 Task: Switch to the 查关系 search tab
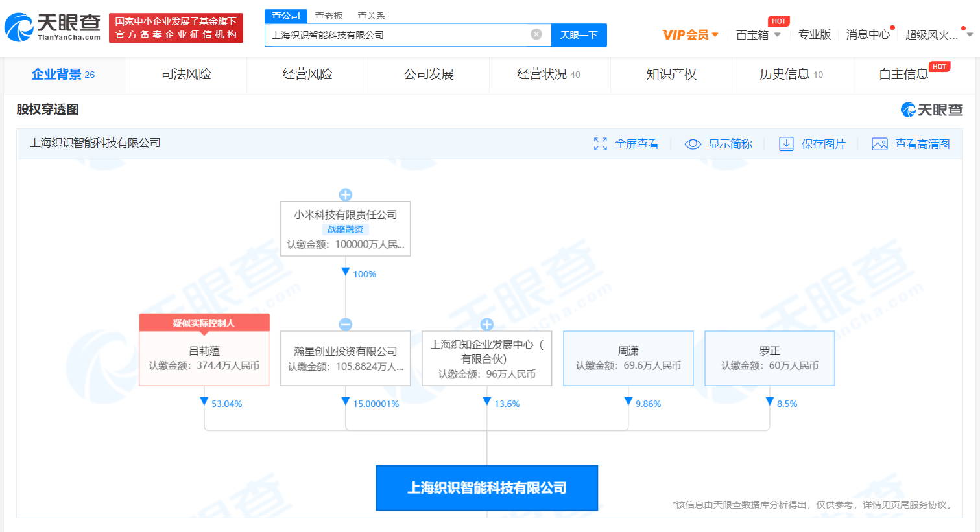pos(372,16)
